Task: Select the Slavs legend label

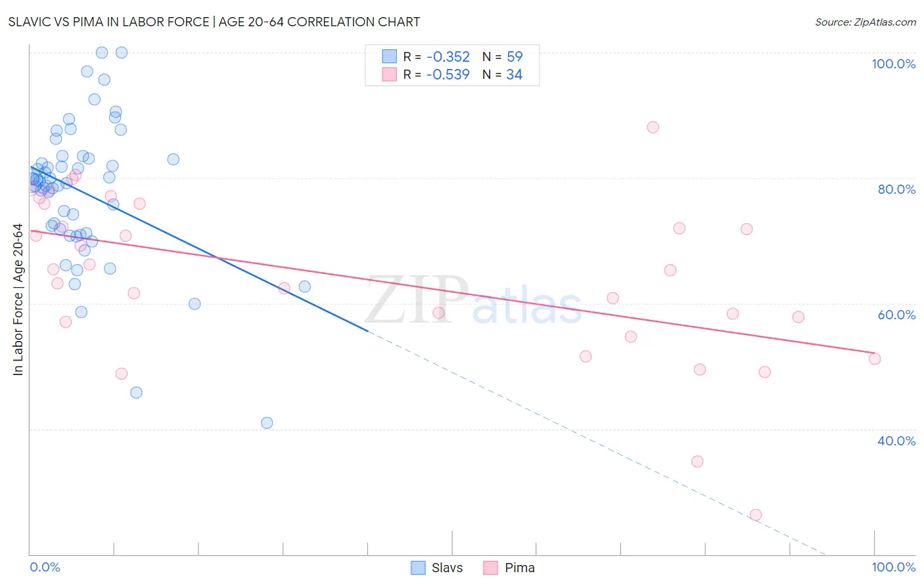Action: 448,568
